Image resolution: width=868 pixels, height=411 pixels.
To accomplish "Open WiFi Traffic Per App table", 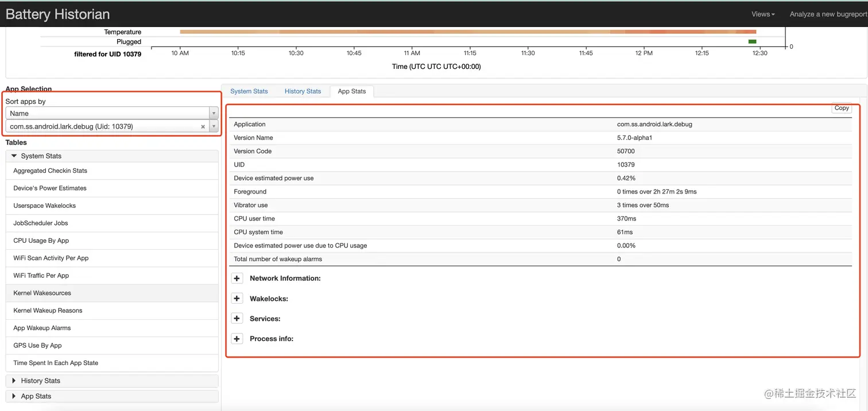I will tap(112, 276).
